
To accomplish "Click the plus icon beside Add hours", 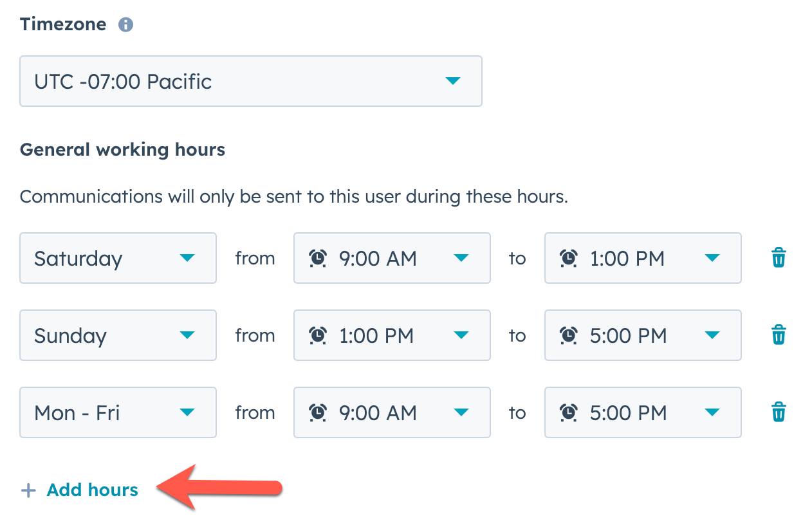I will tap(28, 490).
